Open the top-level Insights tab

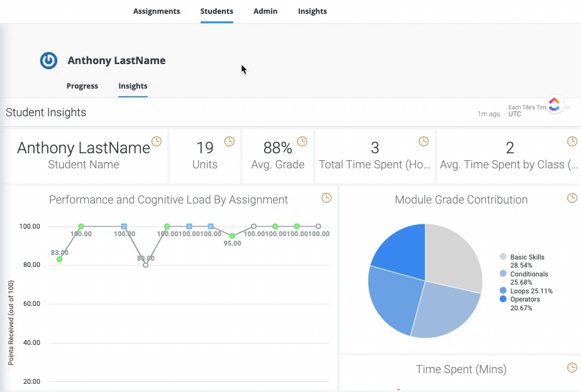[312, 11]
